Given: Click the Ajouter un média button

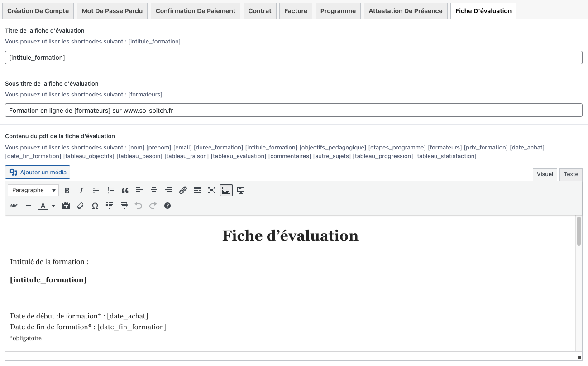Looking at the screenshot, I should coord(38,172).
